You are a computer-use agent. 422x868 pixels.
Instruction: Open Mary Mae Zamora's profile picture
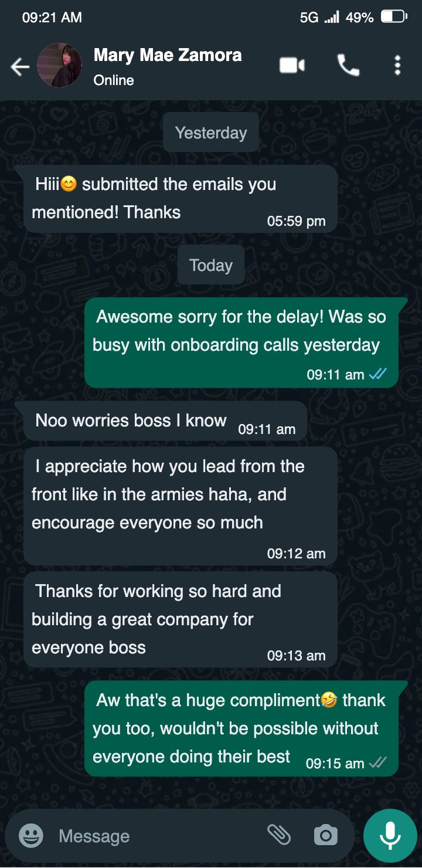[60, 65]
